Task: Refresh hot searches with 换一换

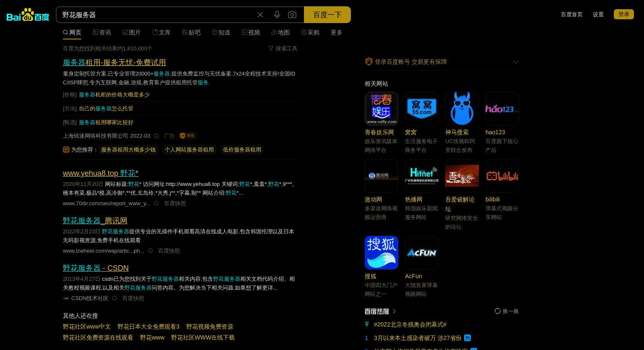Action: pos(507,311)
